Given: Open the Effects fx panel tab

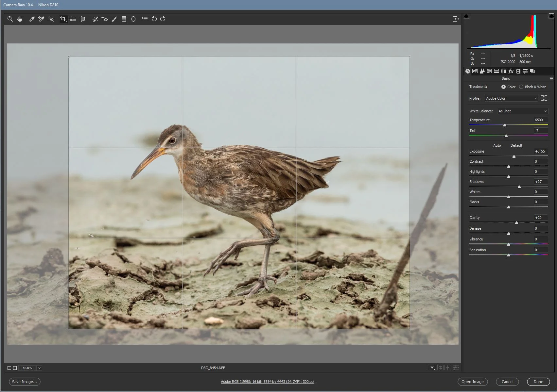Looking at the screenshot, I should 511,71.
